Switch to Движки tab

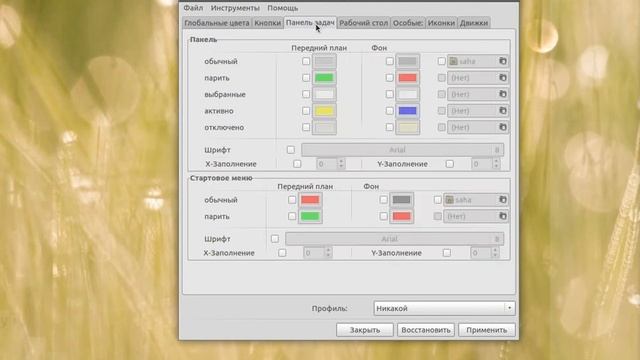474,23
